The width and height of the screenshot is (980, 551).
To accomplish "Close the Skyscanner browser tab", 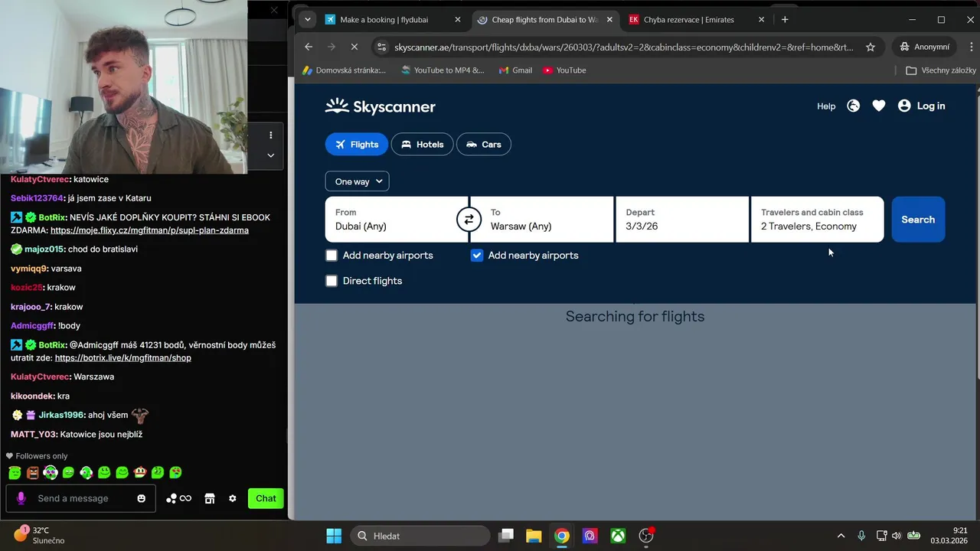I will point(609,20).
